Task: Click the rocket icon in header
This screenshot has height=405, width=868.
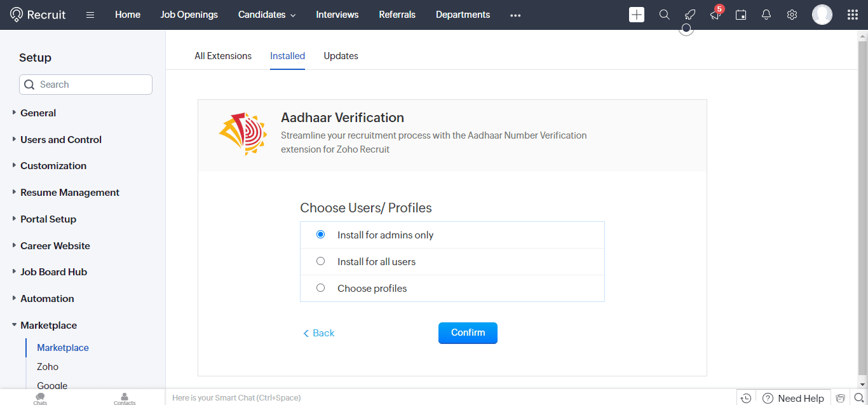Action: [x=690, y=15]
